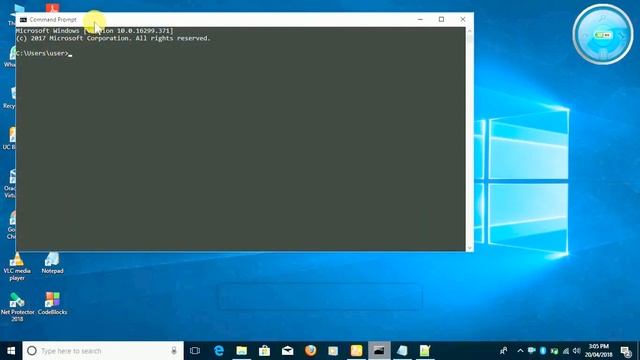Open the volume speaker tray icon
This screenshot has width=640, height=360.
coord(577,351)
